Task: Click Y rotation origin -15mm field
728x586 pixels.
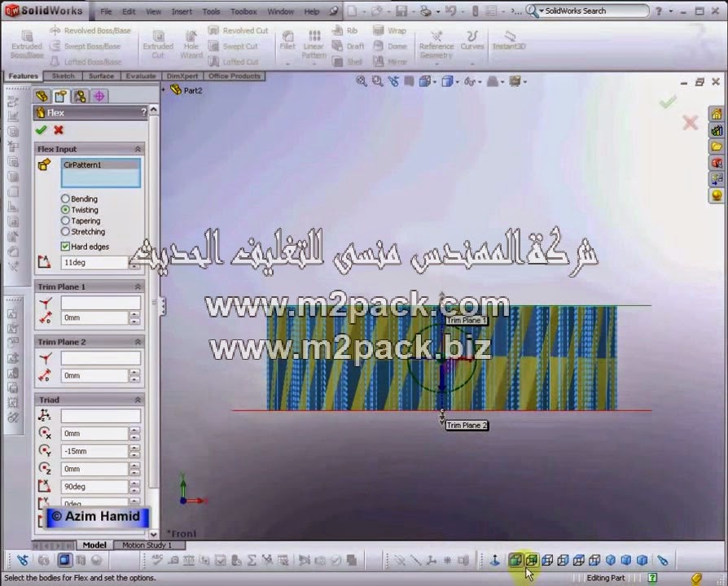Action: click(x=94, y=452)
